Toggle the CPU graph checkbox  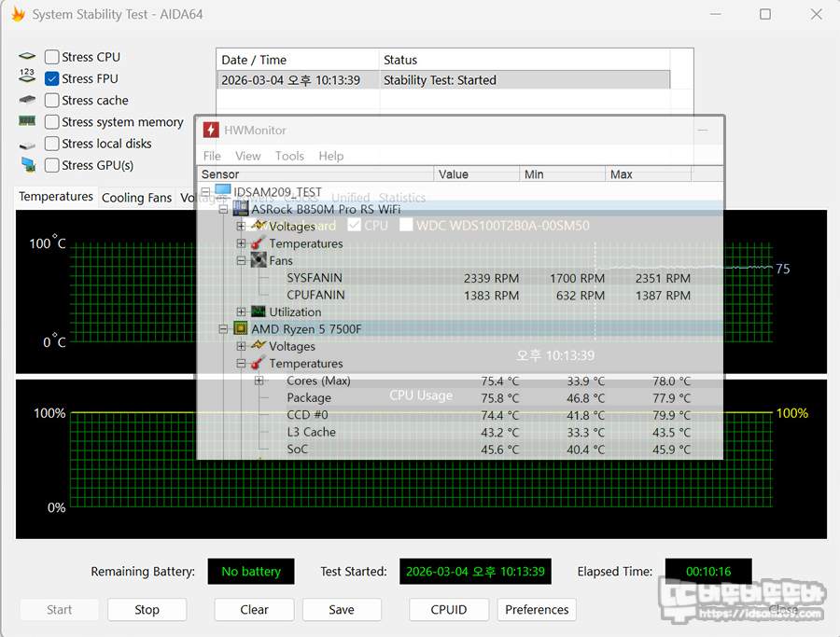point(354,226)
